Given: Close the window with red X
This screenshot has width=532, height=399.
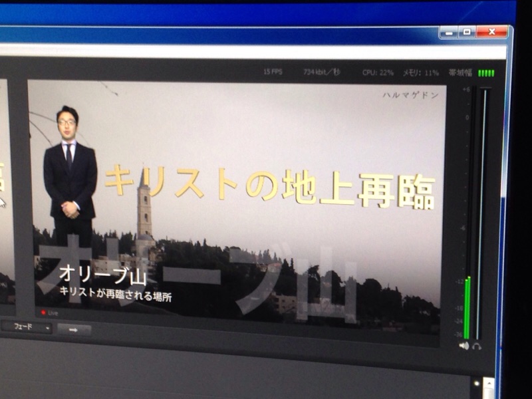Looking at the screenshot, I should tap(492, 31).
